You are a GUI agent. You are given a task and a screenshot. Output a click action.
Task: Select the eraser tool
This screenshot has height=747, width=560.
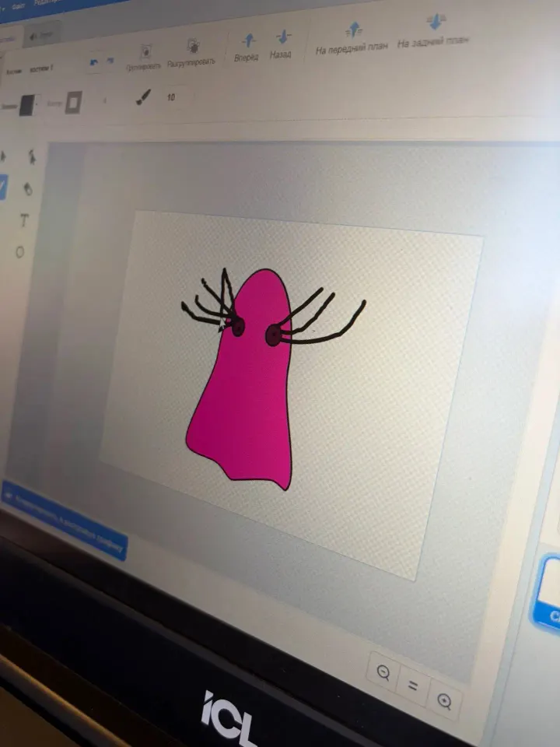coord(28,189)
